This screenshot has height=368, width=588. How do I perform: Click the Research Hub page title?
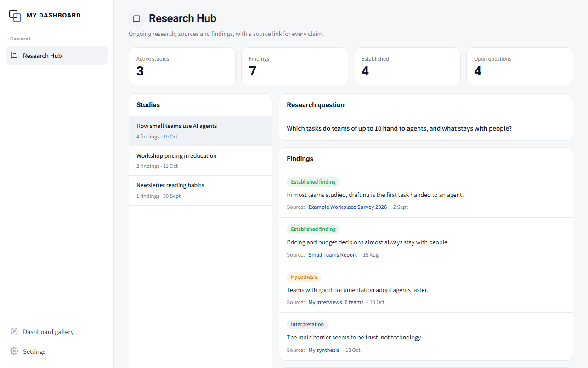(x=182, y=18)
